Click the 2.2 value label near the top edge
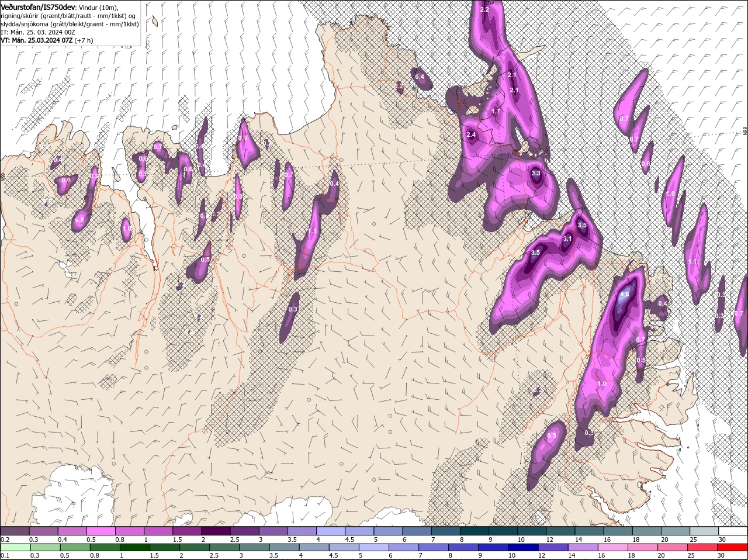This screenshot has width=748, height=560. 484,10
